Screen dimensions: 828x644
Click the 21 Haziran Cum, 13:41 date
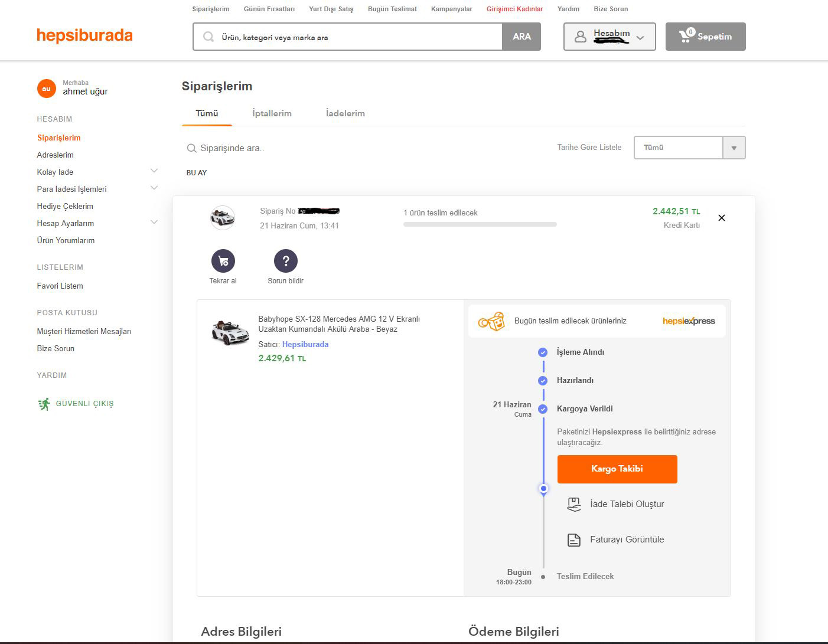click(x=299, y=225)
